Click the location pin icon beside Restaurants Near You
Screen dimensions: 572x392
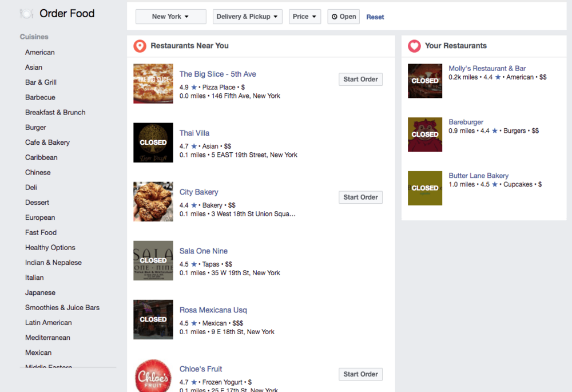pos(140,46)
